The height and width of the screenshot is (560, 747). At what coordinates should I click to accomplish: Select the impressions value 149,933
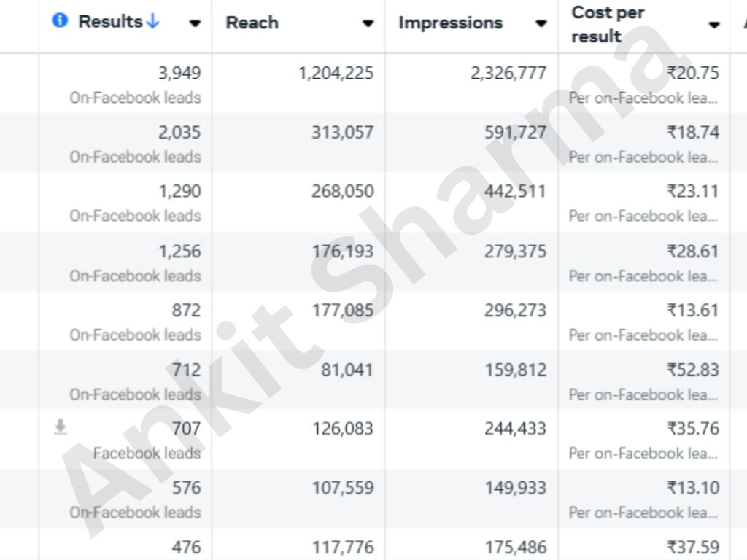coord(515,488)
